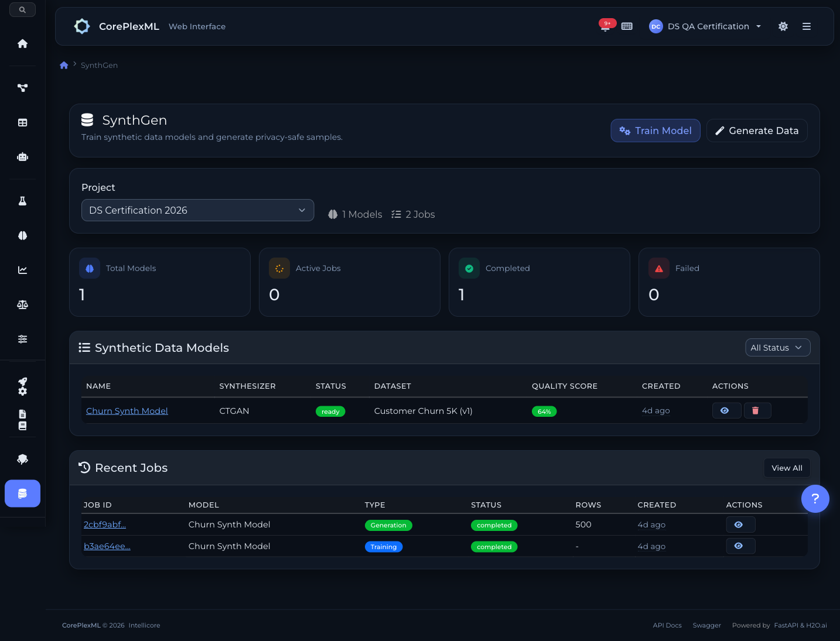The height and width of the screenshot is (641, 840).
Task: Click the blue help question mark button
Action: tap(815, 499)
